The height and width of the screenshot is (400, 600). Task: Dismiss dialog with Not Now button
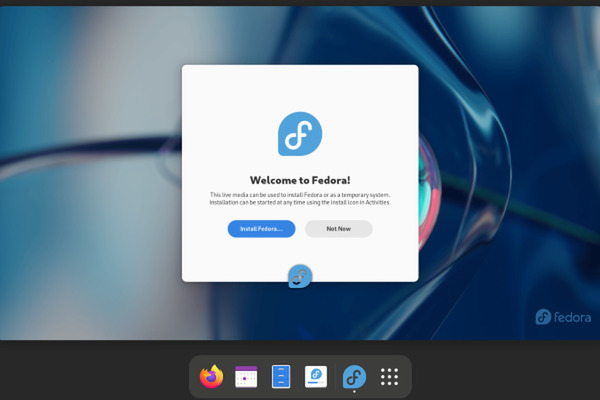(x=338, y=229)
